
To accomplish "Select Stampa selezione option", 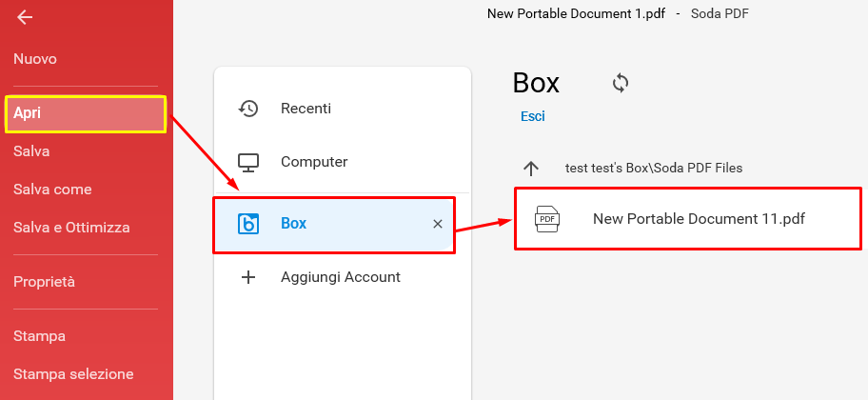I will (73, 374).
